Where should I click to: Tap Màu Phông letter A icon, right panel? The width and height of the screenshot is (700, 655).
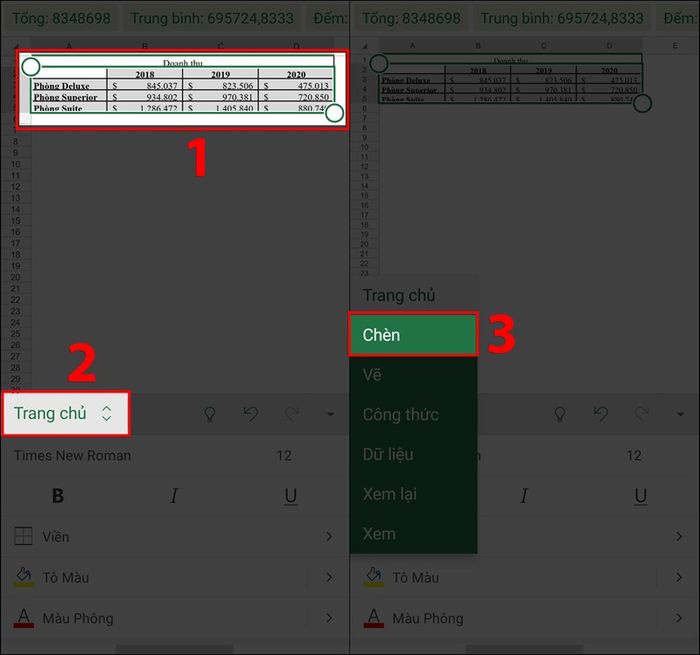click(374, 618)
